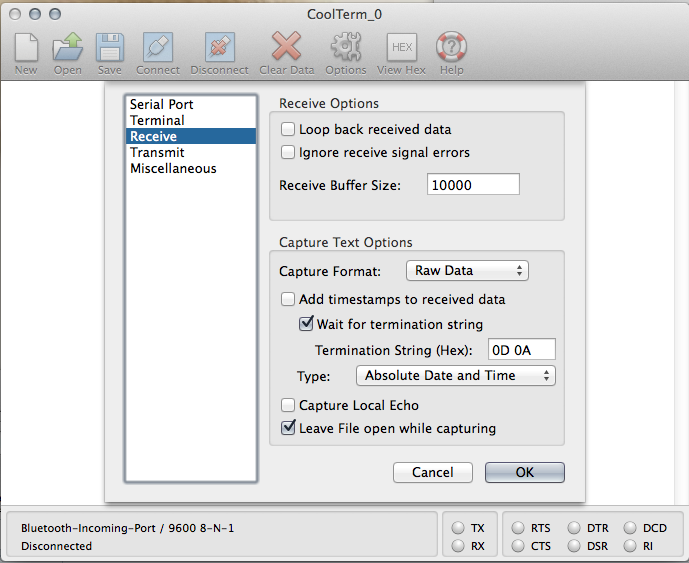Screen dimensions: 689x563
Task: Enable Loop back received data
Action: coord(288,129)
